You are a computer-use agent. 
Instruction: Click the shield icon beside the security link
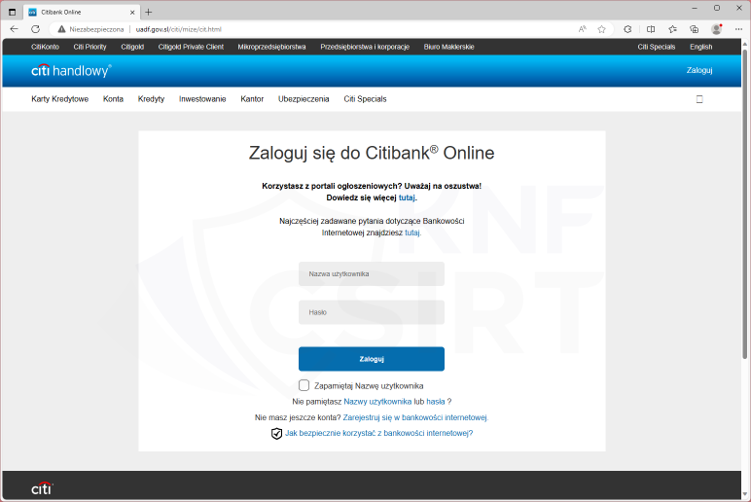(x=277, y=434)
